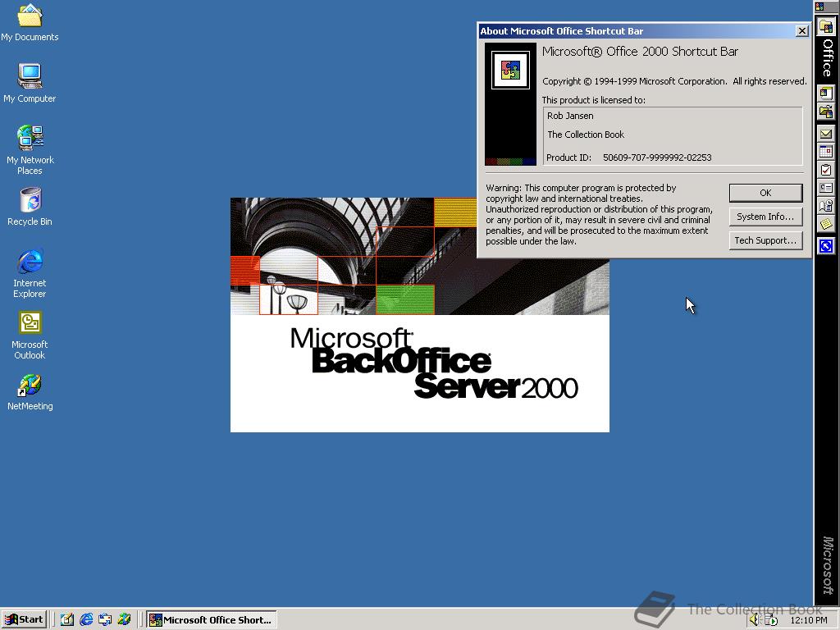Activate Microsoft Office Short... taskbar button
The width and height of the screenshot is (840, 630).
(x=212, y=620)
